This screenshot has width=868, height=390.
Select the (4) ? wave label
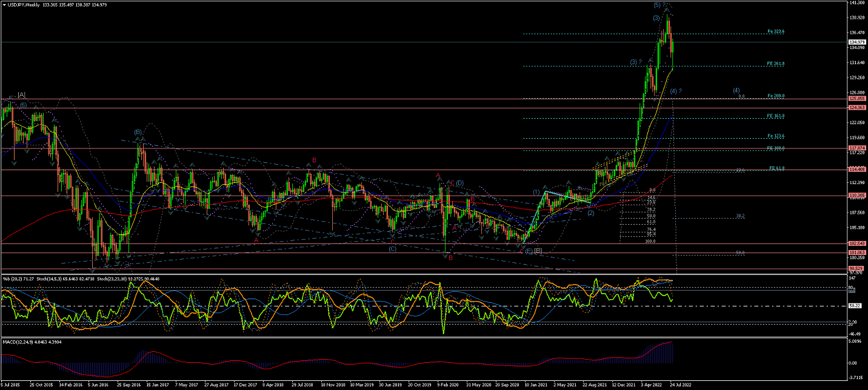click(x=676, y=91)
